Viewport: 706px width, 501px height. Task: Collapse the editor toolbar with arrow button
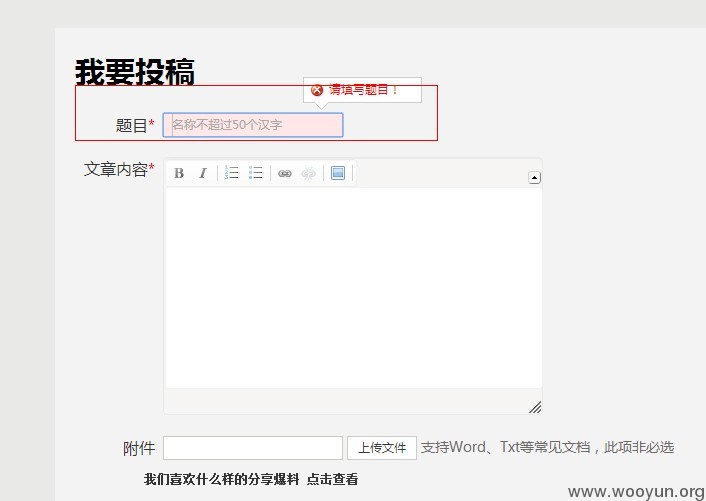click(x=534, y=177)
